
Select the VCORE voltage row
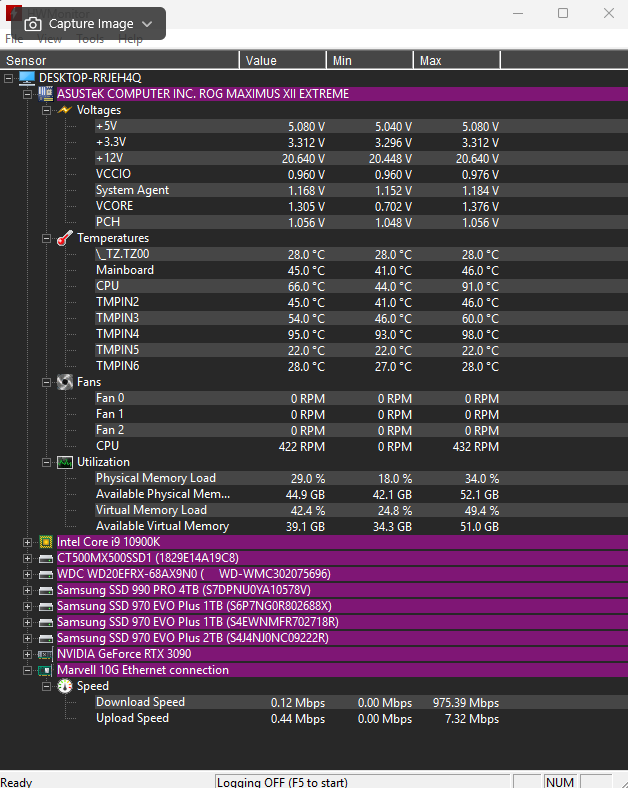point(361,207)
